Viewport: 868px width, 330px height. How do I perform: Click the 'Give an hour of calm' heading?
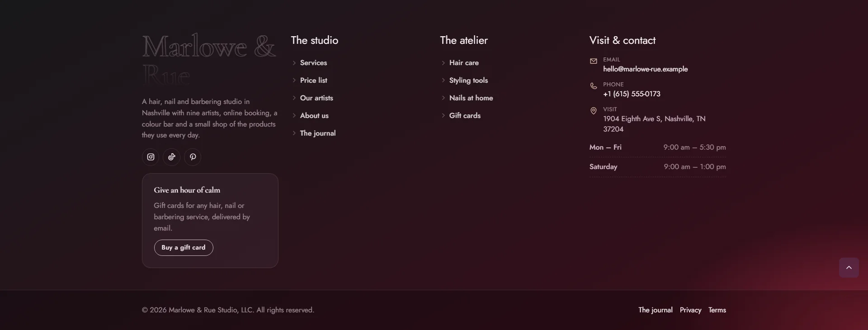coord(187,190)
